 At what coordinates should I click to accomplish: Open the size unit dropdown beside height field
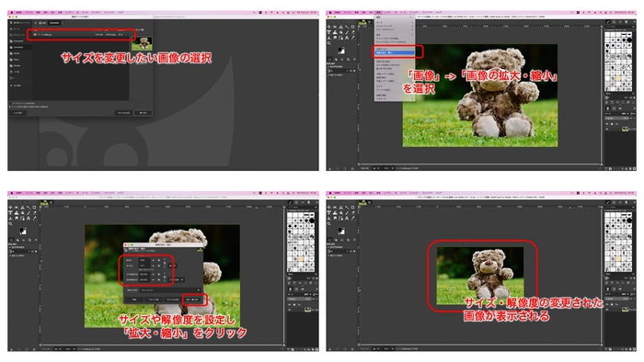coord(174,266)
